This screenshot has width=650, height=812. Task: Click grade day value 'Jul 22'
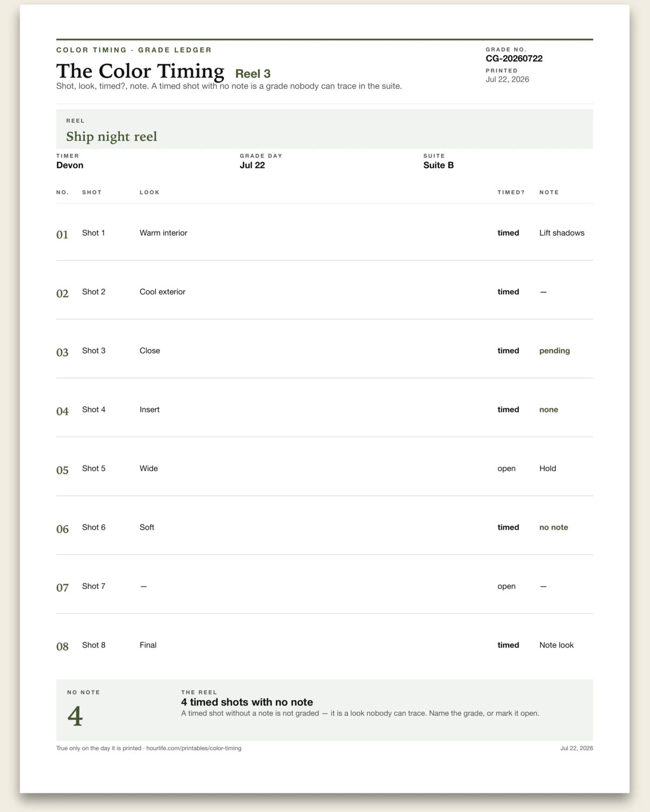pos(252,165)
